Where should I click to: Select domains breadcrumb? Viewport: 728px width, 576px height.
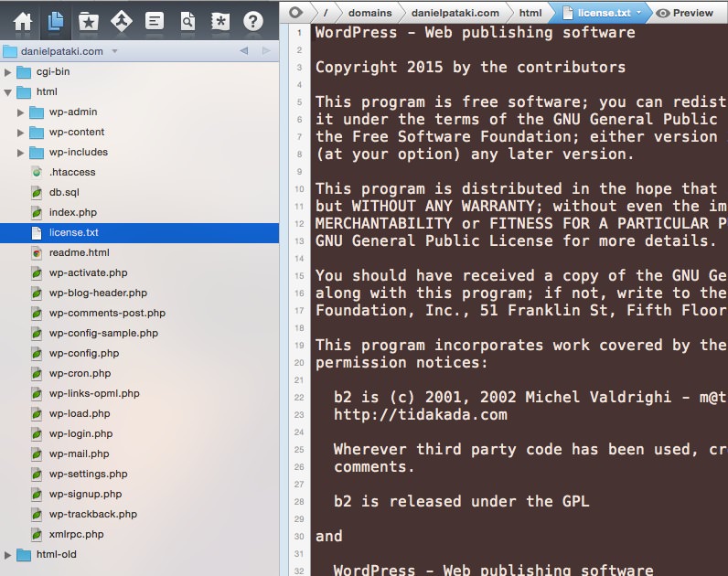[370, 13]
